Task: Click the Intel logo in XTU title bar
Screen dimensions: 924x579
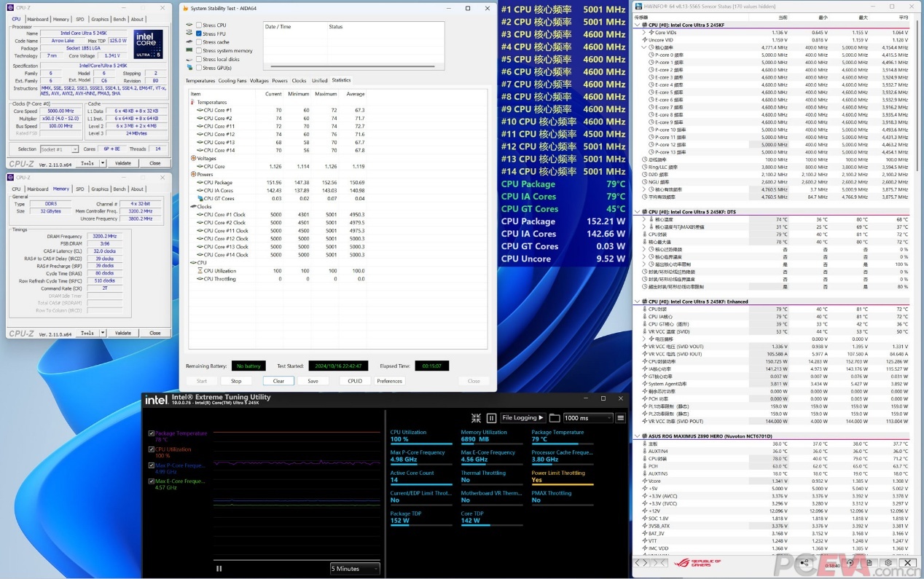Action: 156,399
